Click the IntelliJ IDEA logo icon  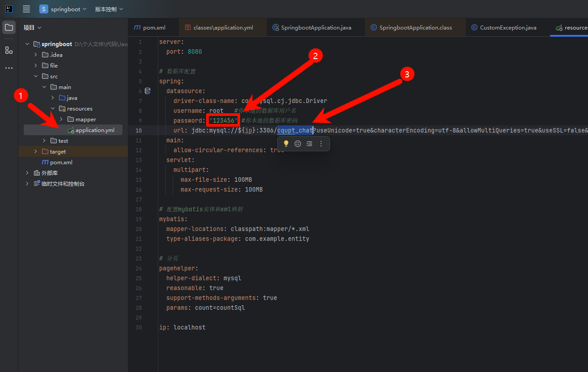[x=9, y=9]
